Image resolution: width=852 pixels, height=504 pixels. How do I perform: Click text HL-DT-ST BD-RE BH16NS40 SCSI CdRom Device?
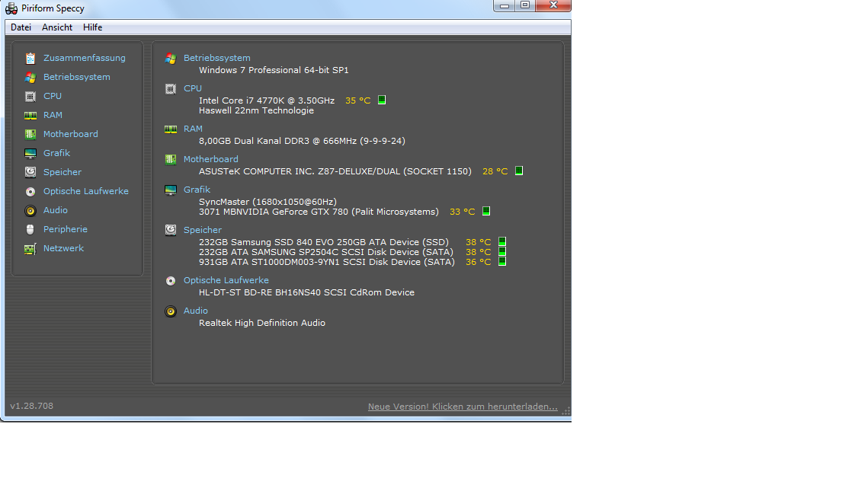point(306,292)
